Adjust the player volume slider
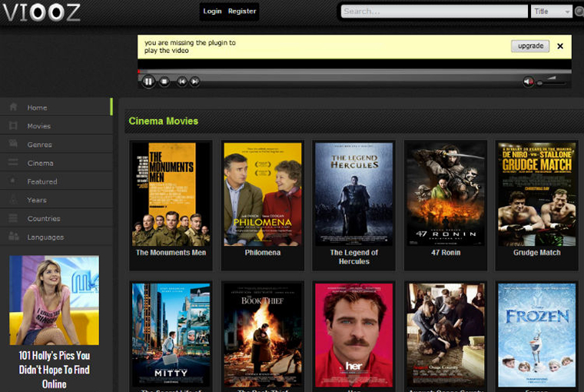The height and width of the screenshot is (392, 584). click(552, 82)
